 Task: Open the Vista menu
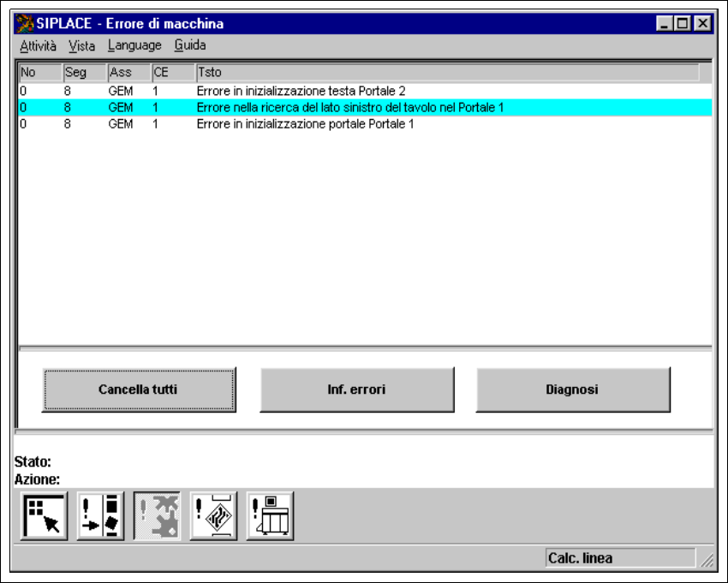click(81, 45)
